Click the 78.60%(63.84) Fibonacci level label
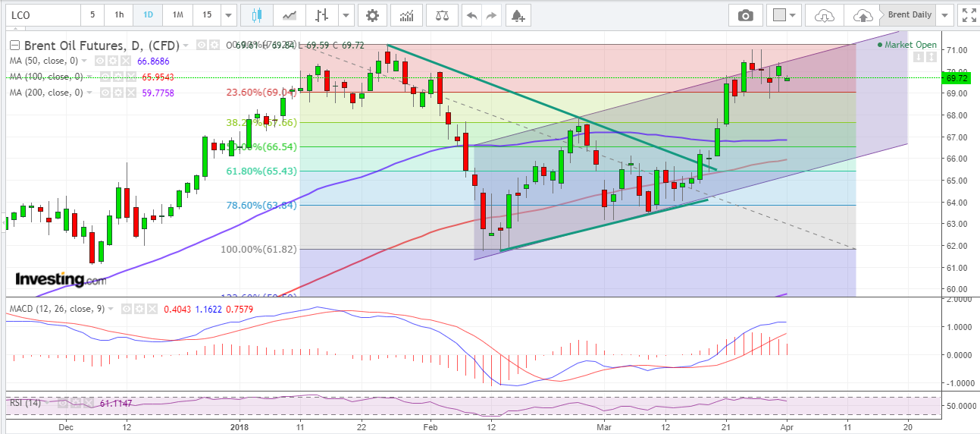 [262, 205]
